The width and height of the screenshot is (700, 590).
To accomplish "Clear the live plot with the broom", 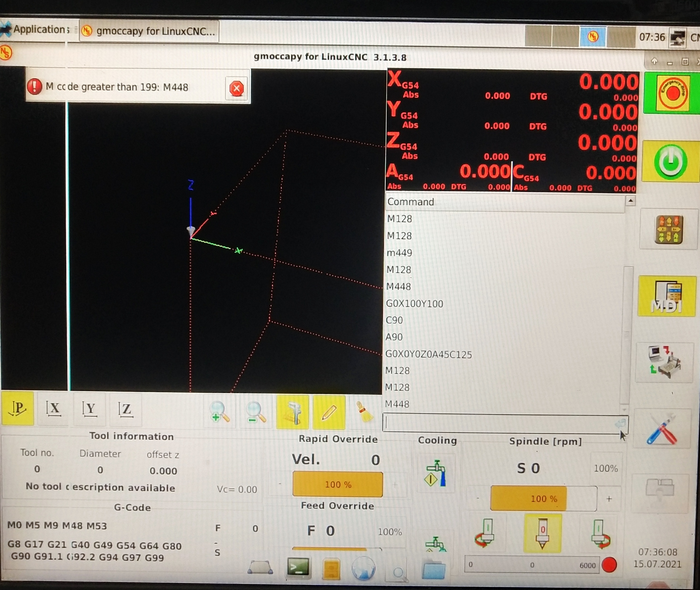I will point(365,413).
